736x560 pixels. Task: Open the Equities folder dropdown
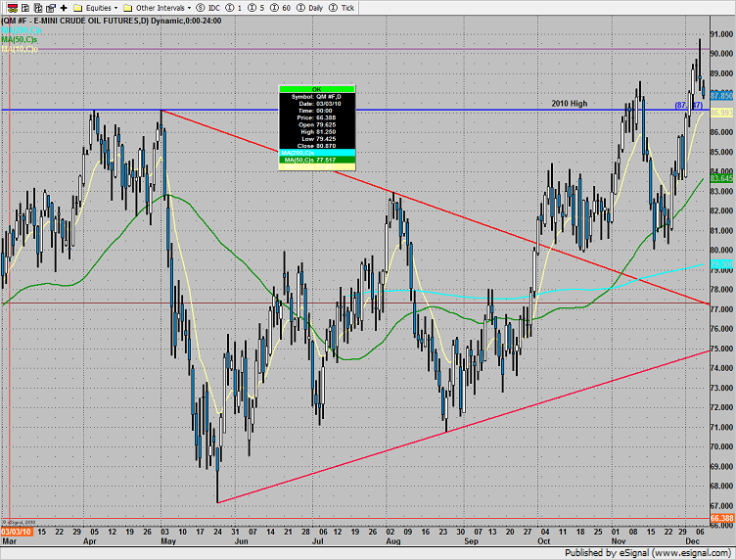pos(96,8)
